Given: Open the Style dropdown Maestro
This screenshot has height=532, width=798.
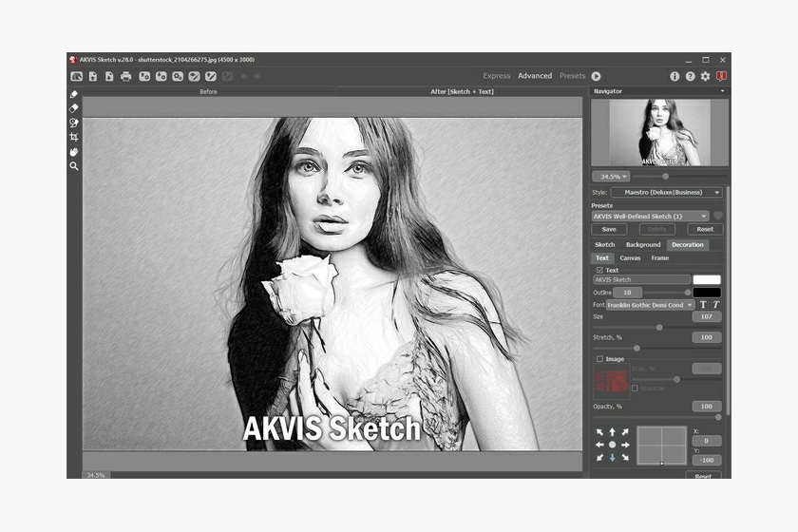Looking at the screenshot, I should click(667, 193).
